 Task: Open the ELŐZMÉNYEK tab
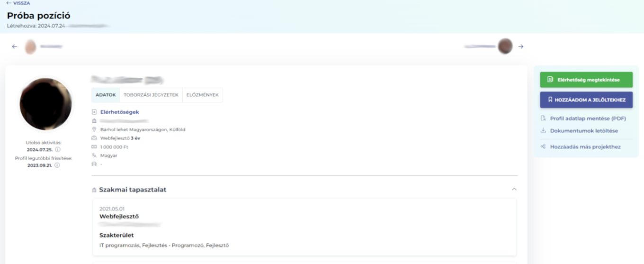pos(202,95)
